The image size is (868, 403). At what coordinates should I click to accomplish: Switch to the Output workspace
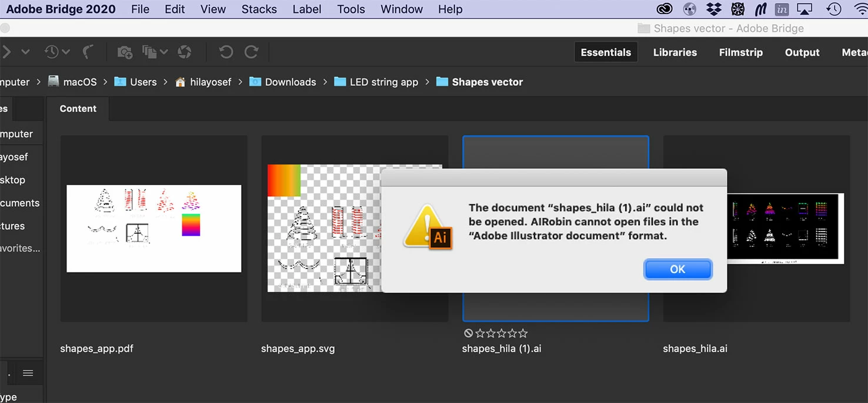tap(802, 52)
